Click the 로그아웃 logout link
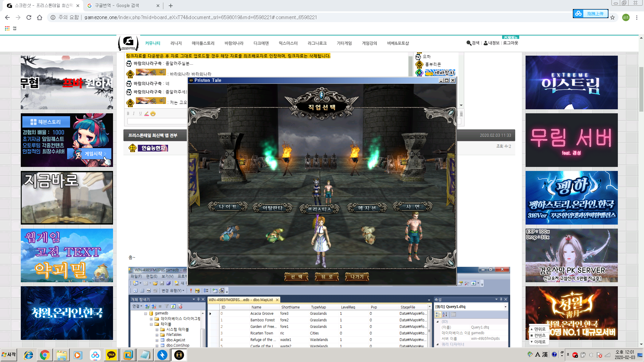 coord(511,43)
